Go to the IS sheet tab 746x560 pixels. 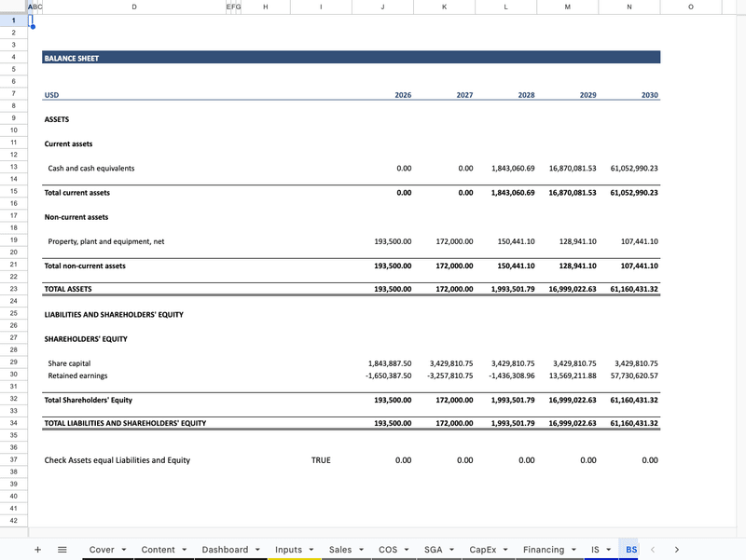pyautogui.click(x=595, y=550)
